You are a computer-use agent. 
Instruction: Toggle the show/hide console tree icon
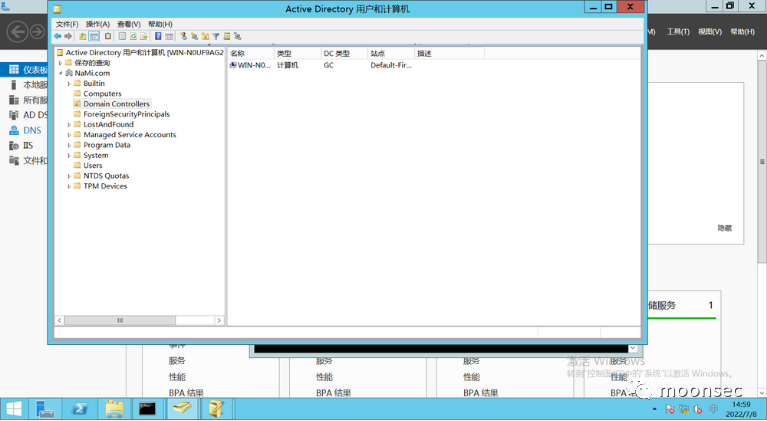point(94,36)
